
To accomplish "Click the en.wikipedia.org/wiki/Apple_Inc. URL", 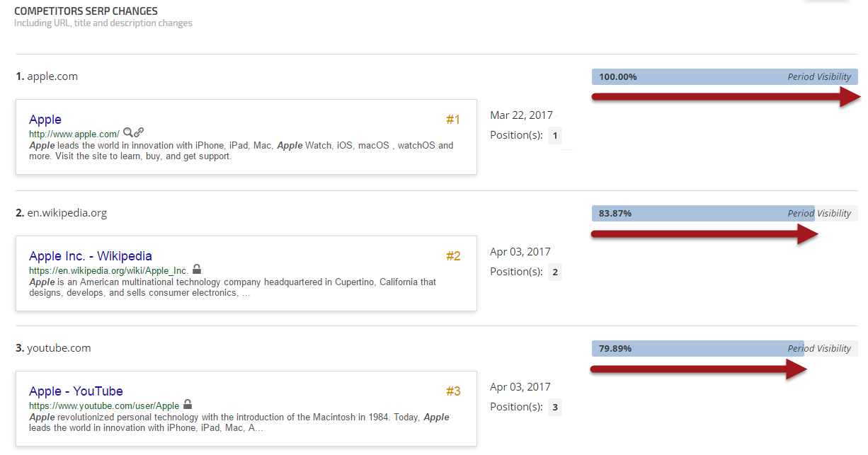I will pos(109,270).
